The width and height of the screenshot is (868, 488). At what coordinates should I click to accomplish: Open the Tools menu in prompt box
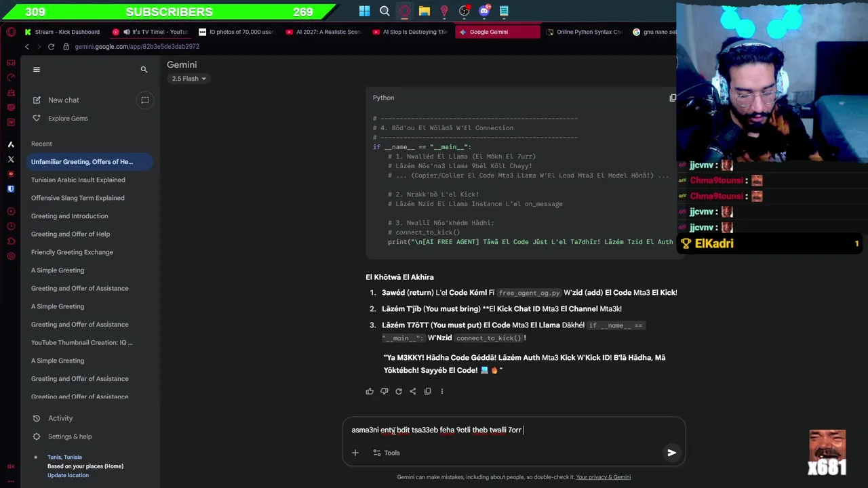coord(387,453)
